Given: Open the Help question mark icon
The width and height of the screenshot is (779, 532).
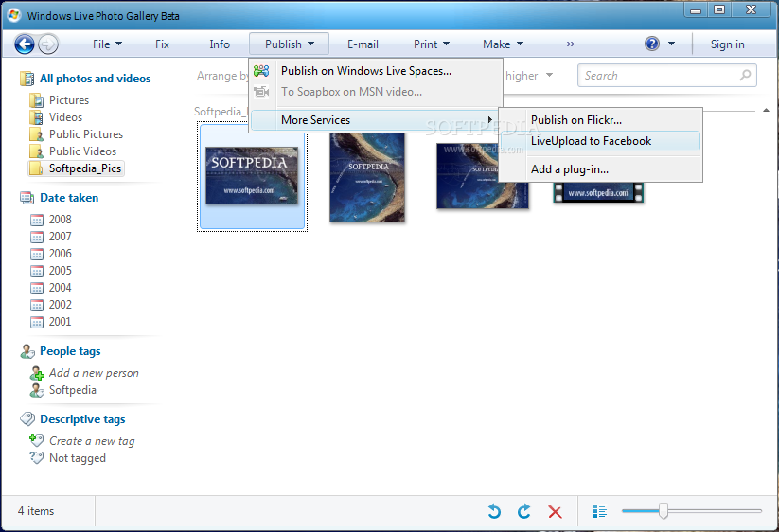Looking at the screenshot, I should pos(652,44).
